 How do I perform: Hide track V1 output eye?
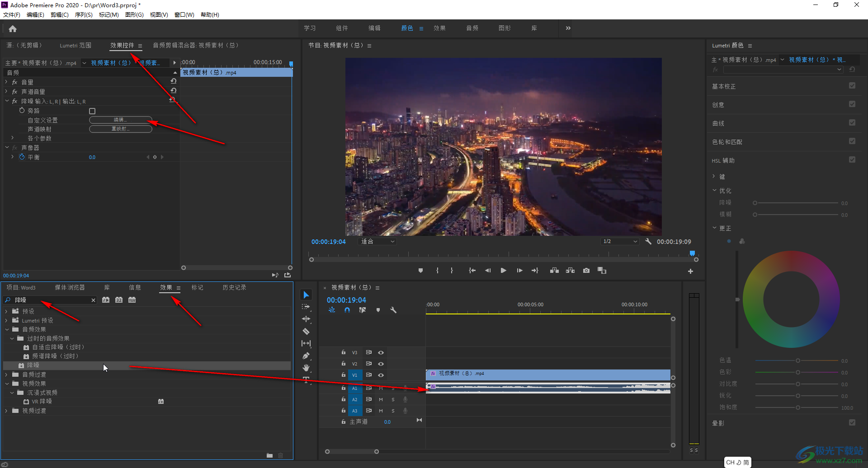[x=381, y=375]
